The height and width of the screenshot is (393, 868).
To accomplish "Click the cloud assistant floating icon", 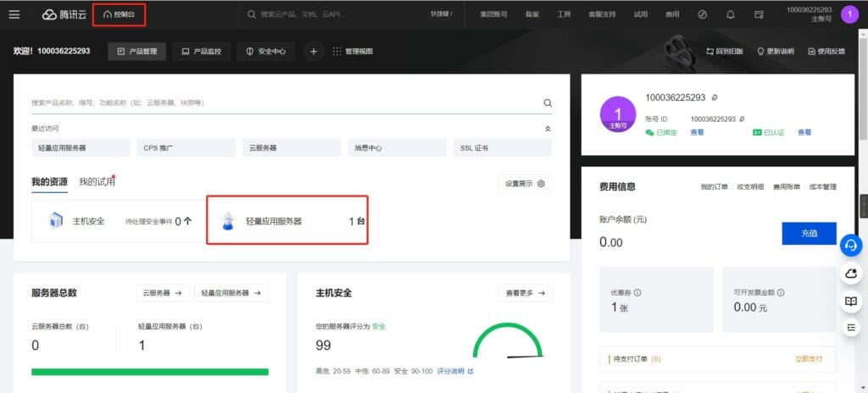I will 851,273.
